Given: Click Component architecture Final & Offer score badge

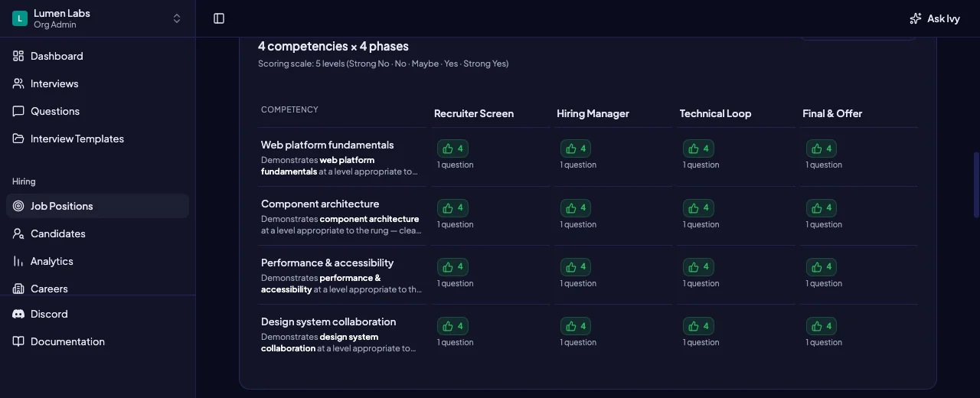Looking at the screenshot, I should pos(822,207).
